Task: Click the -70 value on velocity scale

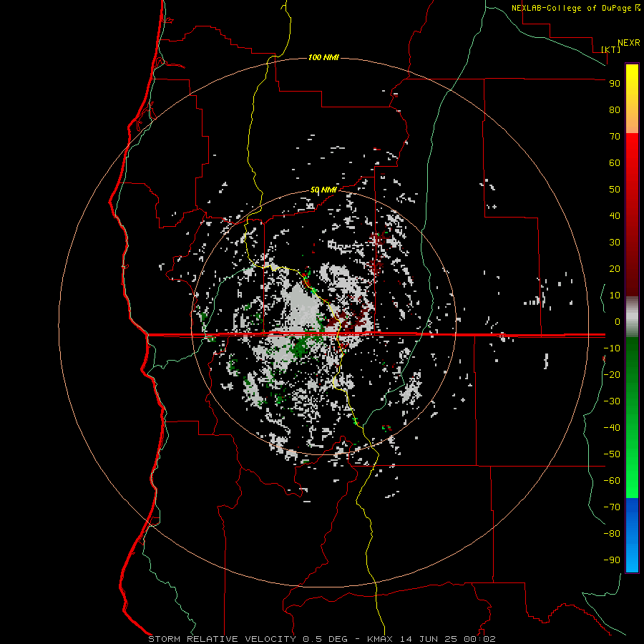Action: pyautogui.click(x=612, y=507)
